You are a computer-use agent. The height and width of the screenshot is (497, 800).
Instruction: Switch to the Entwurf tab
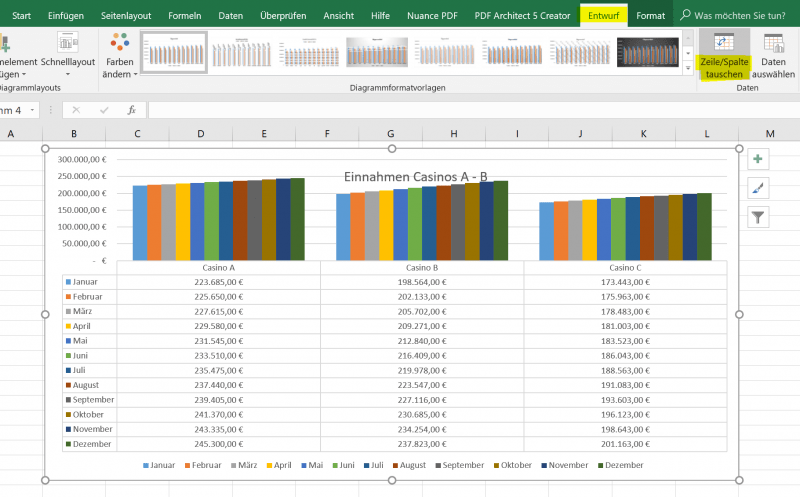point(604,15)
